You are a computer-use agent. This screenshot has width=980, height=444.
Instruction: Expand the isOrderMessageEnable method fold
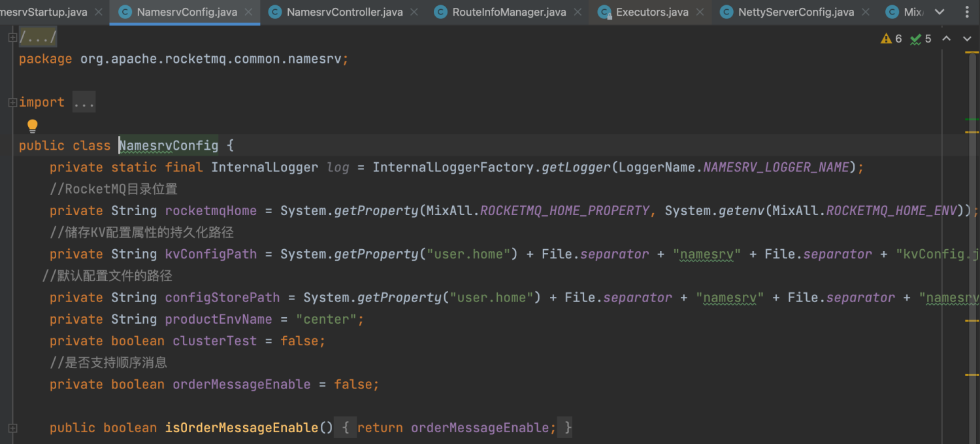click(x=12, y=428)
